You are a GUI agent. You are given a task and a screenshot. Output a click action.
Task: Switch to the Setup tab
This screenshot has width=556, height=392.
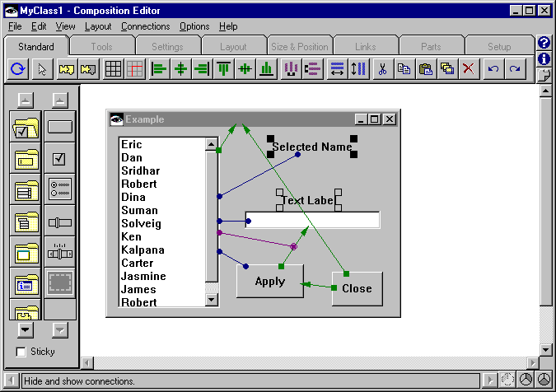(499, 47)
